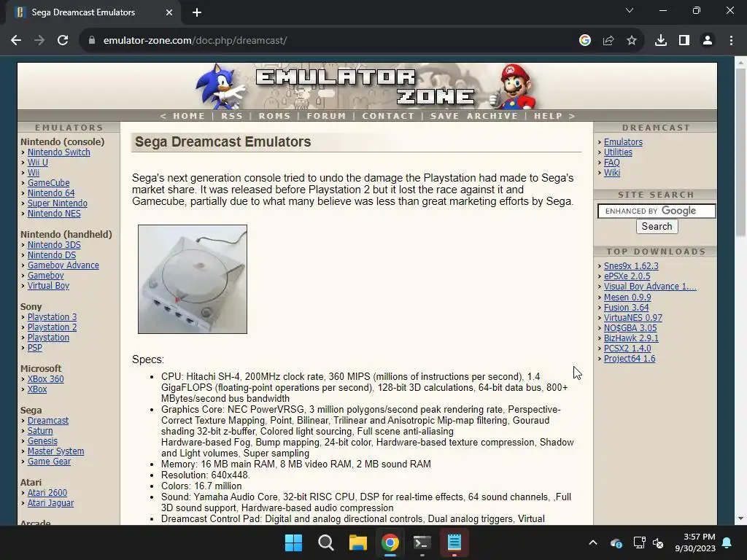Open the Google icon in address bar
This screenshot has width=747, height=560.
pyautogui.click(x=585, y=41)
